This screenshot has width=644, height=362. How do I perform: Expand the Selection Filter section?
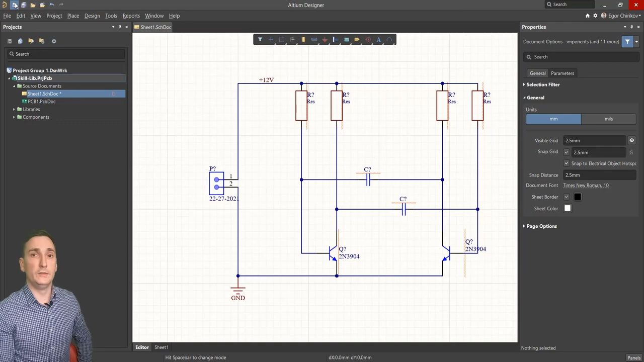542,84
